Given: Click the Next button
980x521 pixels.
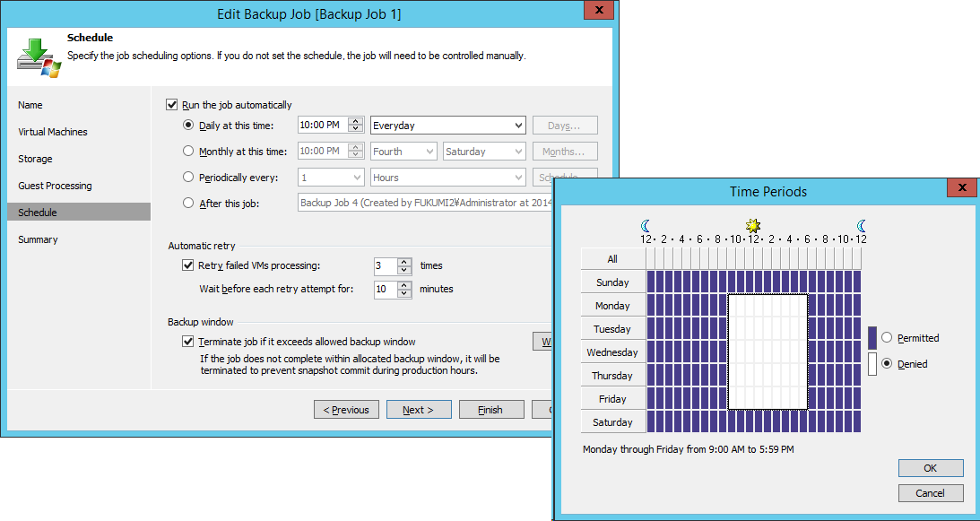Looking at the screenshot, I should pos(419,410).
